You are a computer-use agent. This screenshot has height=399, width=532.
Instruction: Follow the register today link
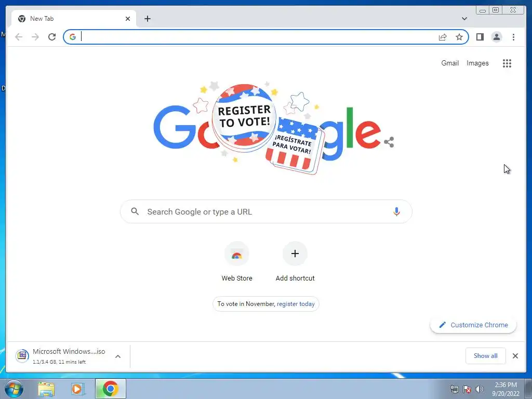(x=296, y=304)
